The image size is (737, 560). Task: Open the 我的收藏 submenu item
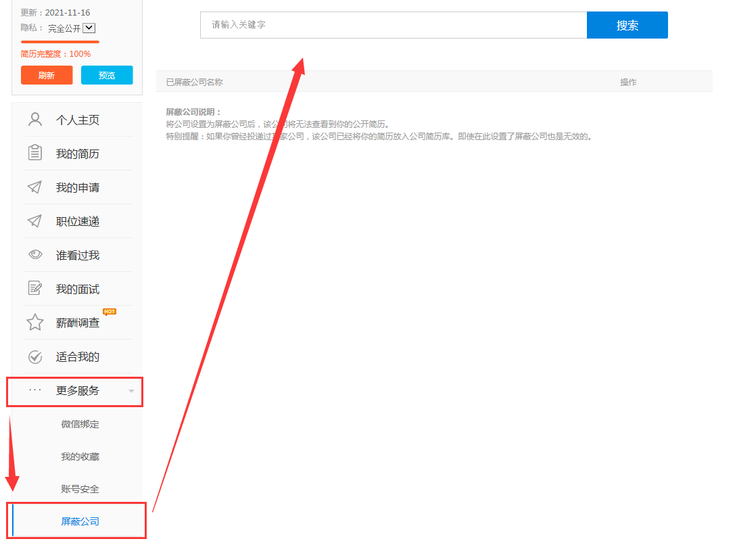point(80,457)
